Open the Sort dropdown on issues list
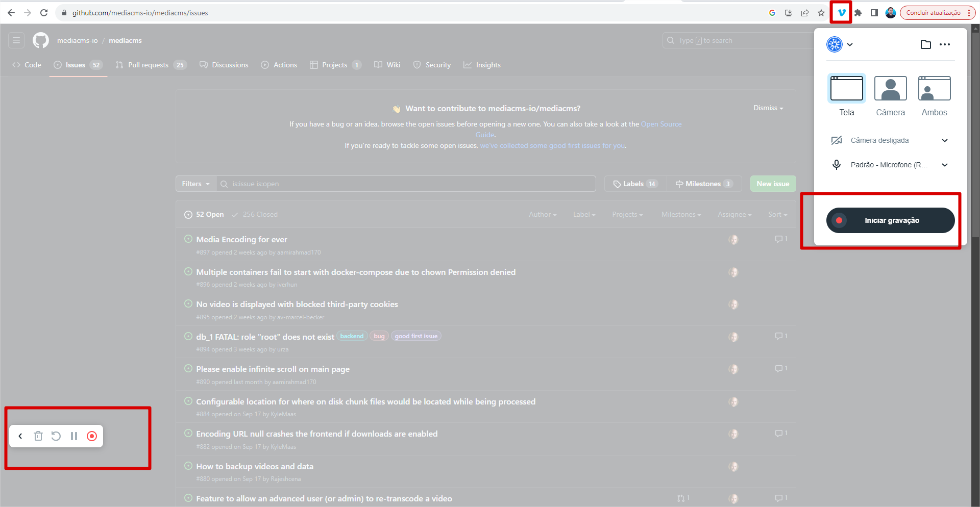 pyautogui.click(x=777, y=214)
